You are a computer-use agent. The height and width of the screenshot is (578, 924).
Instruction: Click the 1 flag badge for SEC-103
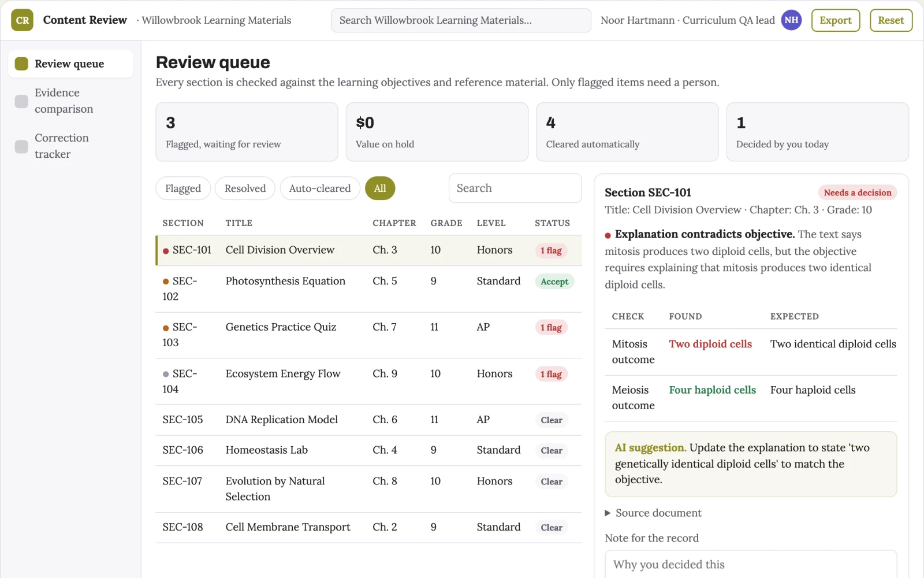551,328
